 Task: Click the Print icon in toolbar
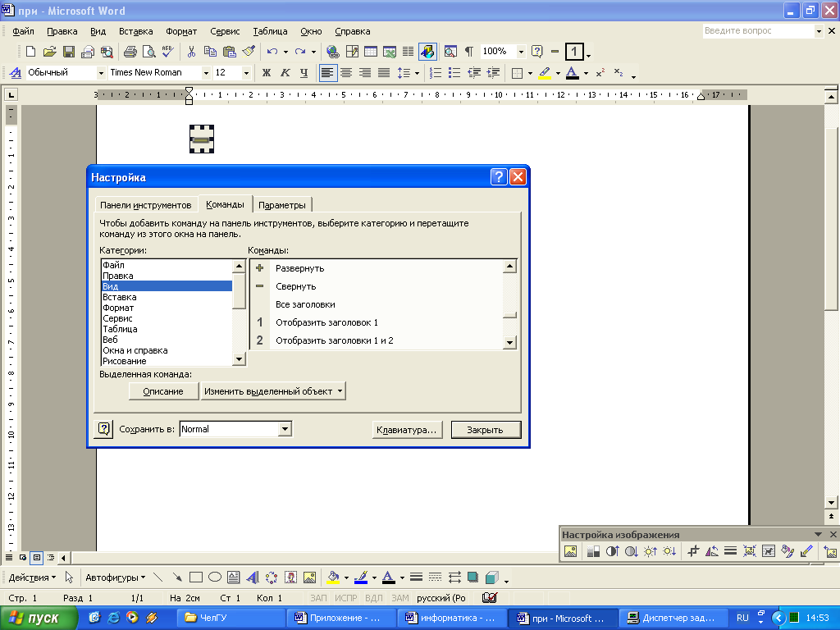130,52
